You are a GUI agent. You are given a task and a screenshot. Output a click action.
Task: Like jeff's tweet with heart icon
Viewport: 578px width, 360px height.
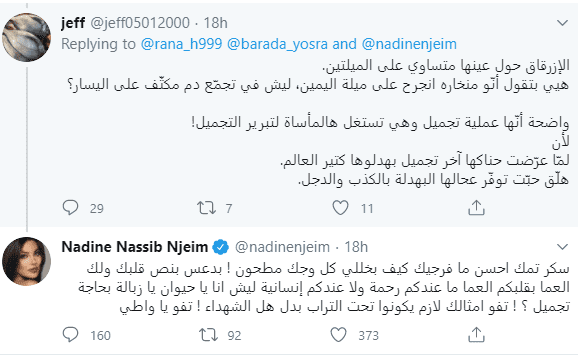coord(340,208)
